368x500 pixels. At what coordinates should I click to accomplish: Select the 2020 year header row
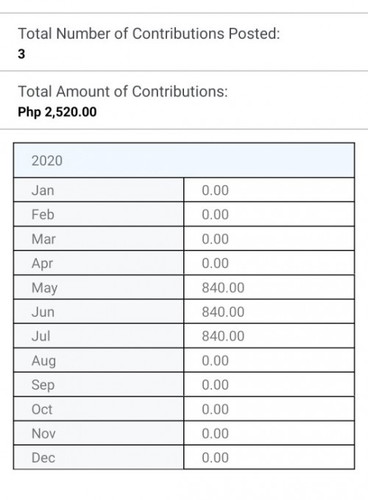[x=184, y=161]
